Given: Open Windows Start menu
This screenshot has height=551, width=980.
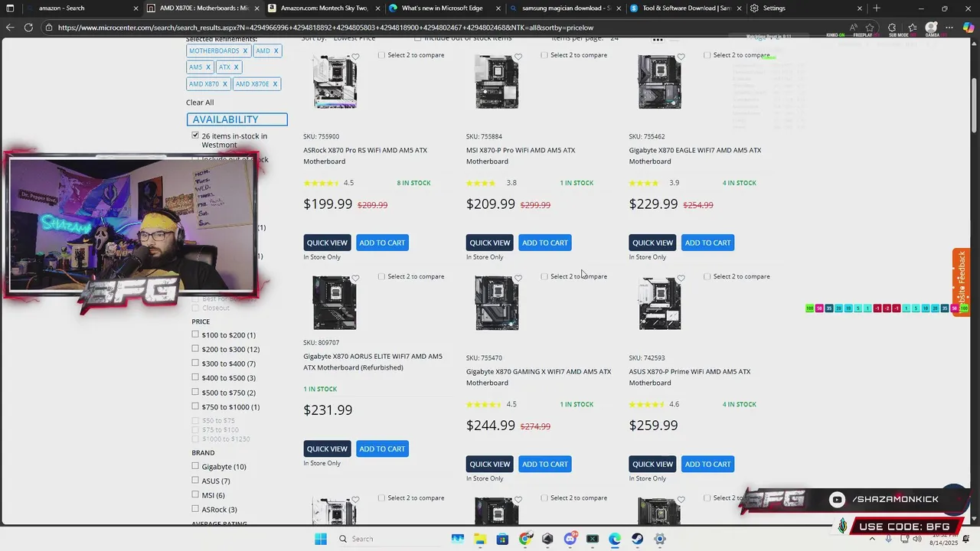Looking at the screenshot, I should click(321, 539).
